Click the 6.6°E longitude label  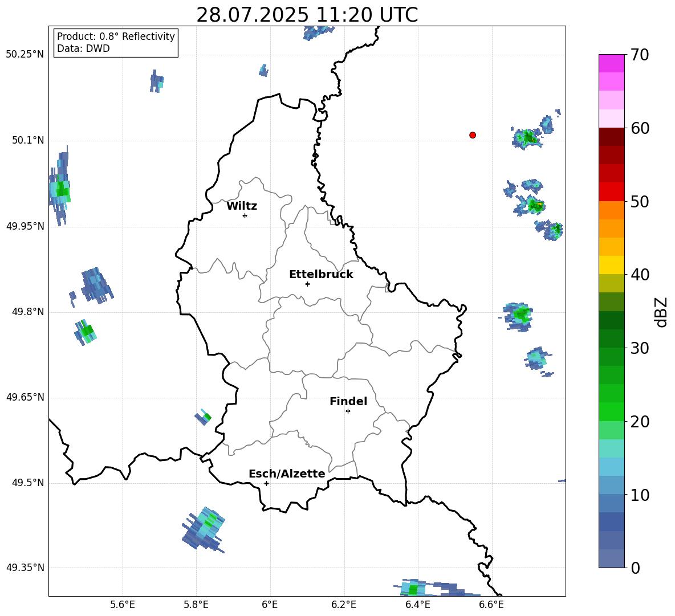[491, 605]
